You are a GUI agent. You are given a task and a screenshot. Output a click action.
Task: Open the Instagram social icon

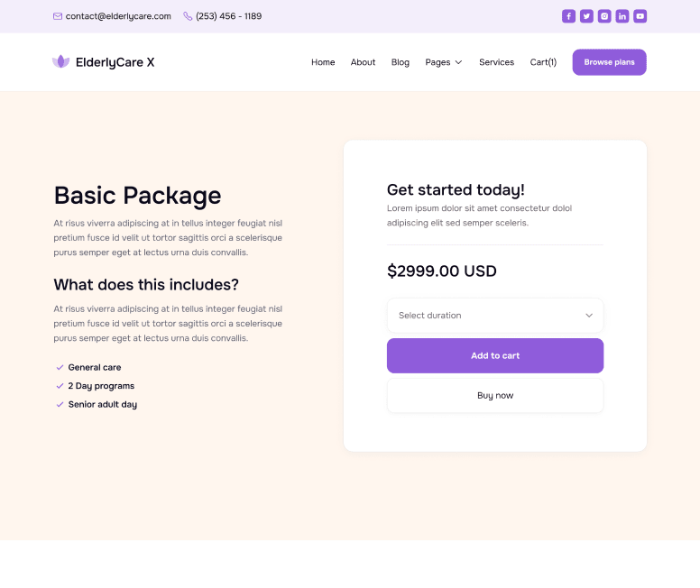pos(604,16)
